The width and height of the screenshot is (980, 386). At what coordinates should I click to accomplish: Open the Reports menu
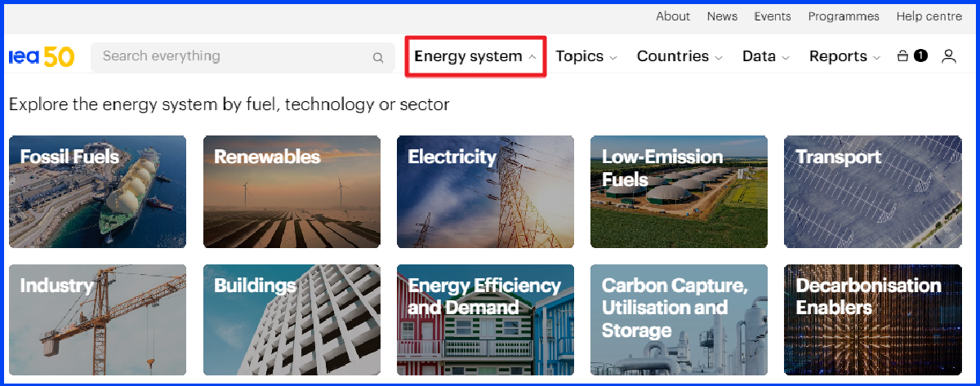[844, 56]
